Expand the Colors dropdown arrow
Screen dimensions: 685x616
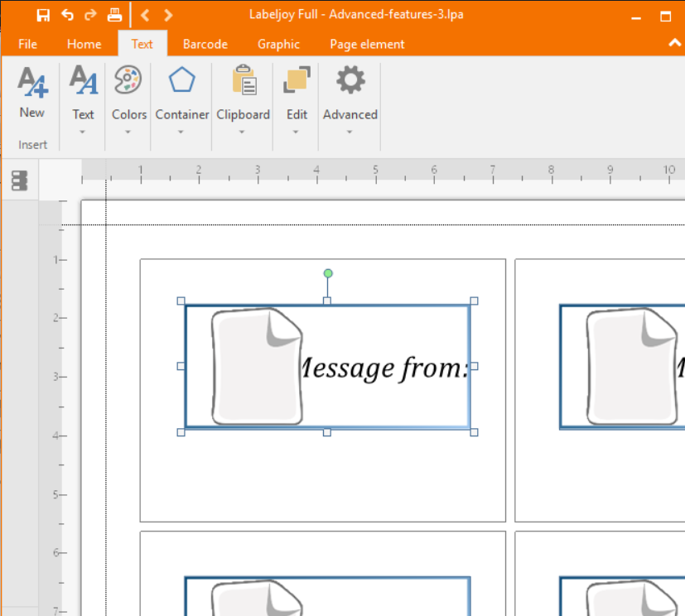point(128,132)
